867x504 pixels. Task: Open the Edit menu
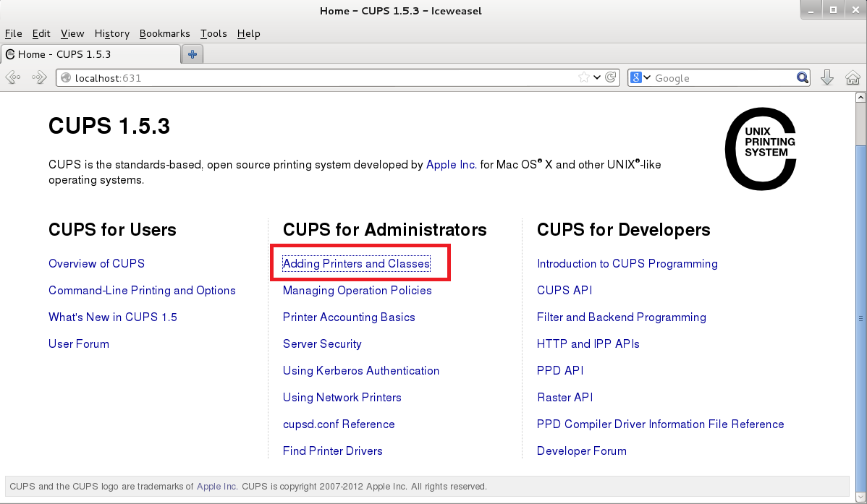coord(41,34)
